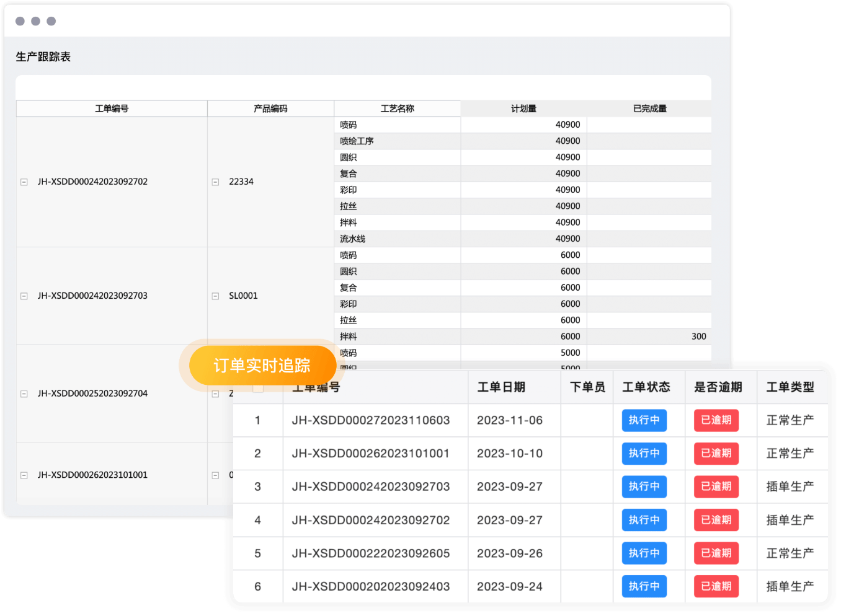The width and height of the screenshot is (841, 616).
Task: Click minus icon beside JH-XSDD000262023101001 in tracking table
Action: point(24,475)
